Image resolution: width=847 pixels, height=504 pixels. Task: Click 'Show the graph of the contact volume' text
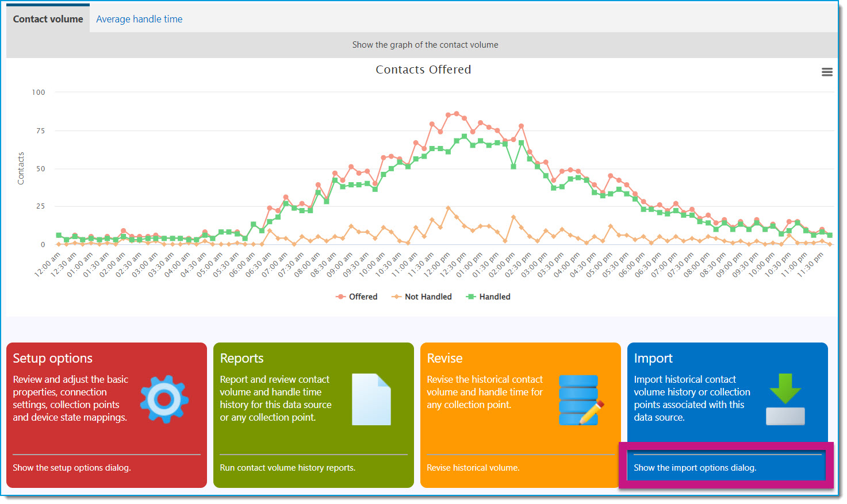[x=426, y=45]
